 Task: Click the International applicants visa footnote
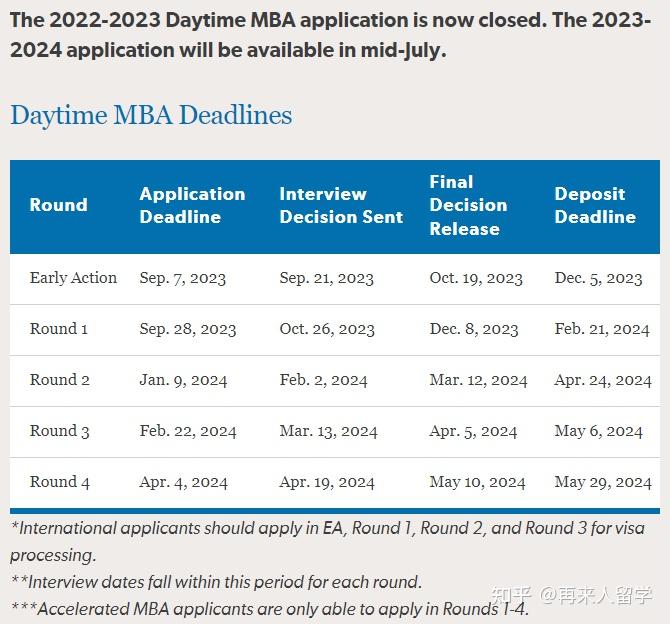(x=327, y=540)
